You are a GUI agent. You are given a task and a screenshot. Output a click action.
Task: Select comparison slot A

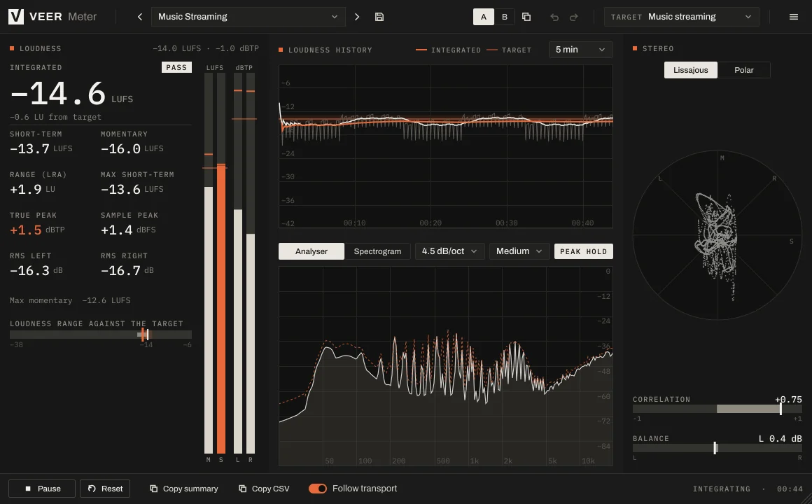tap(484, 17)
